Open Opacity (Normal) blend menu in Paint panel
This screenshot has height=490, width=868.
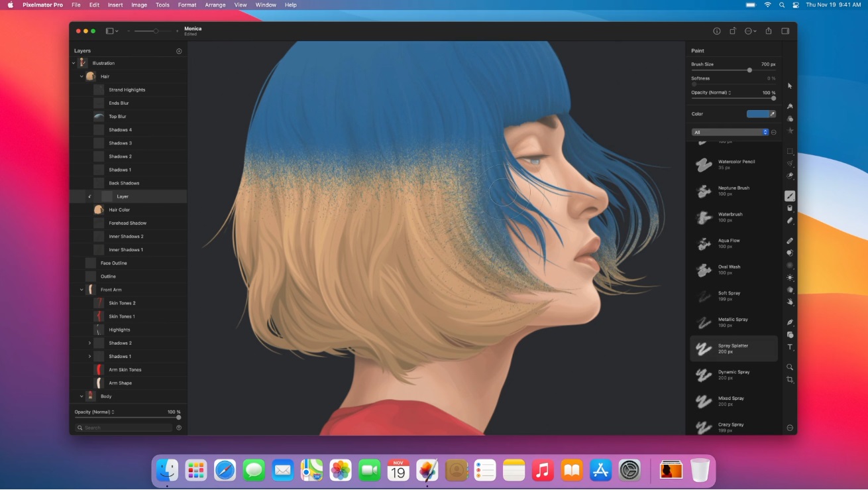[711, 93]
